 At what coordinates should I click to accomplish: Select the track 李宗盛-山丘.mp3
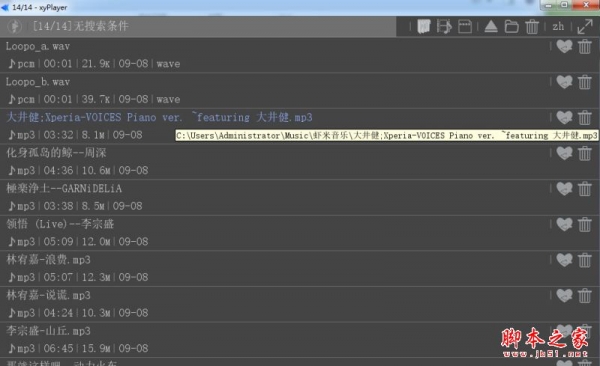pos(48,331)
